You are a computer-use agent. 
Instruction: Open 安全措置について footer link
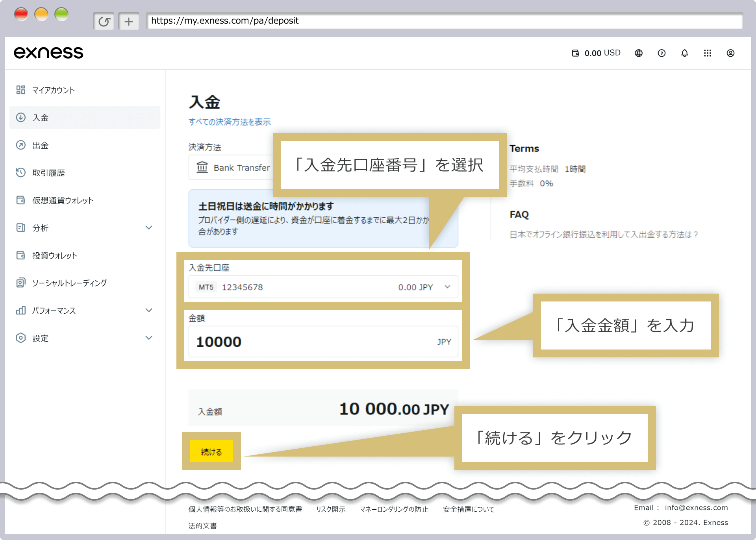tap(469, 509)
